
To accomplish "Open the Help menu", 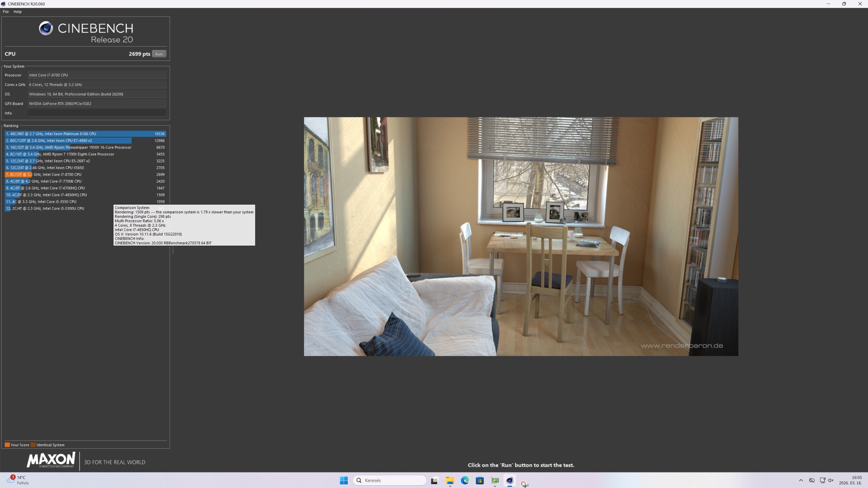I will click(x=18, y=12).
